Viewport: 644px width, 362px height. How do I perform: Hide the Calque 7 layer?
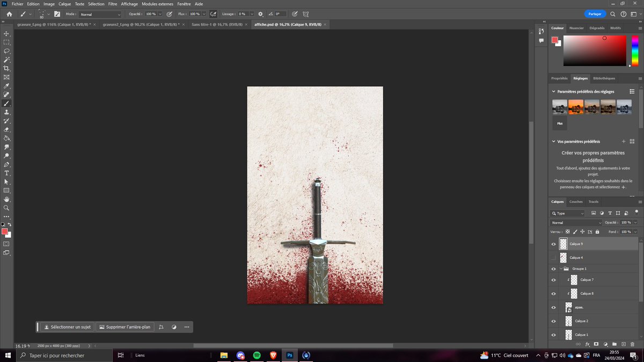(x=554, y=279)
